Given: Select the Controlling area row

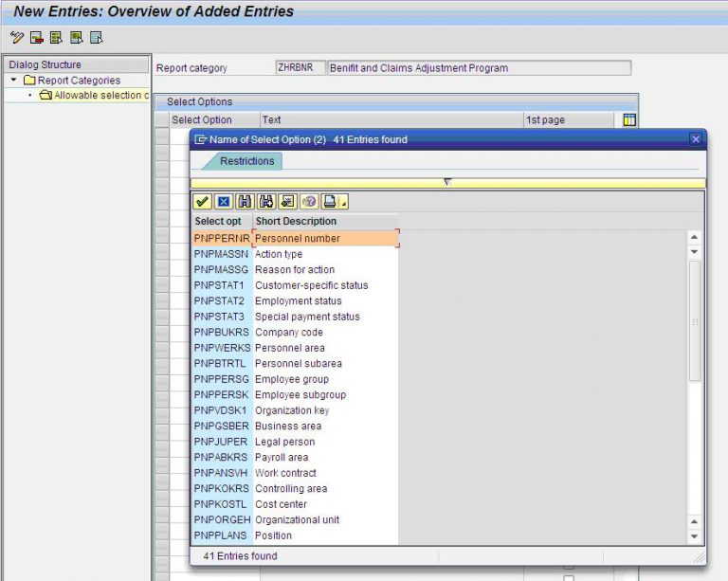Looking at the screenshot, I should pyautogui.click(x=296, y=489).
